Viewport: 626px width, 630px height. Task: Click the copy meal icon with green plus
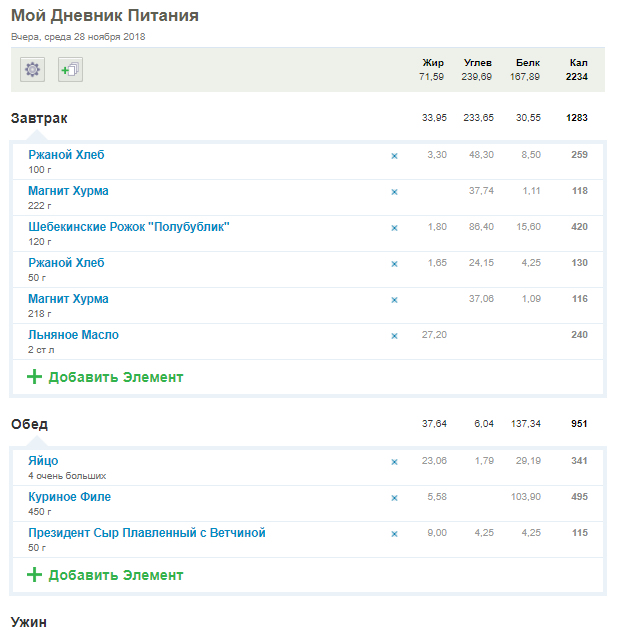click(70, 69)
